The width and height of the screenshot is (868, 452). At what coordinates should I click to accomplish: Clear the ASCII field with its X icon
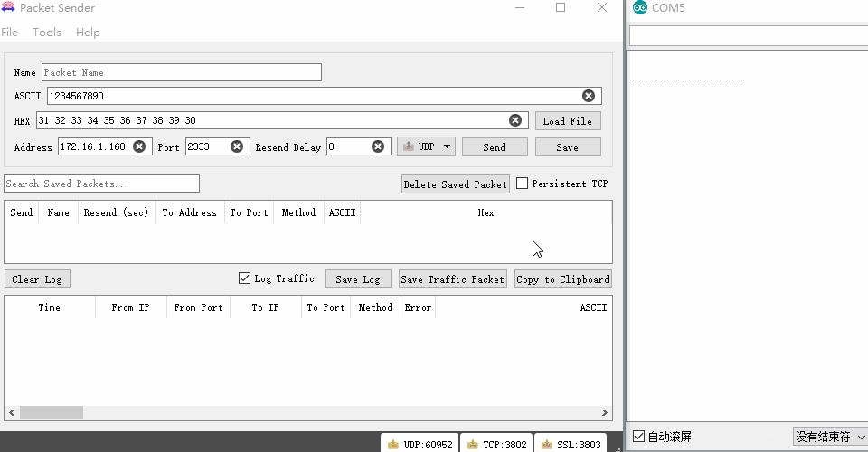point(589,96)
